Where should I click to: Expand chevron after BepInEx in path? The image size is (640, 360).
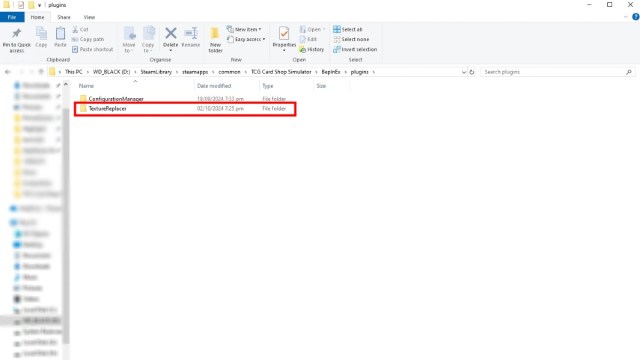(346, 72)
